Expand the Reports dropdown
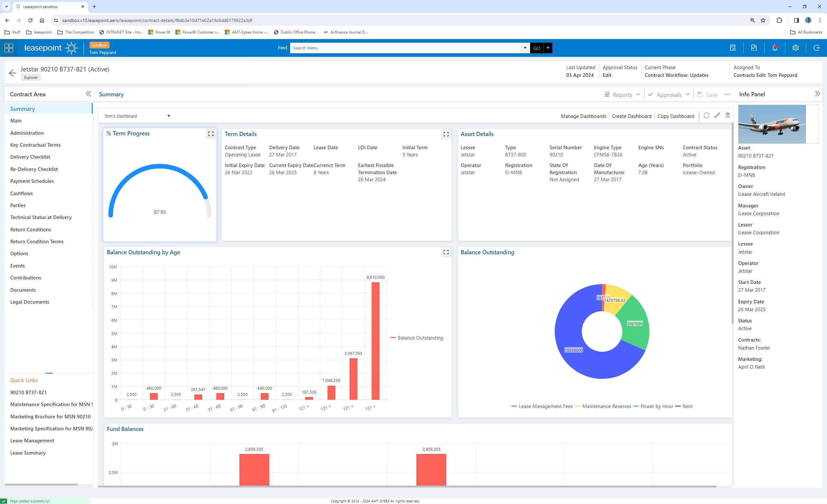The image size is (827, 504). point(622,95)
